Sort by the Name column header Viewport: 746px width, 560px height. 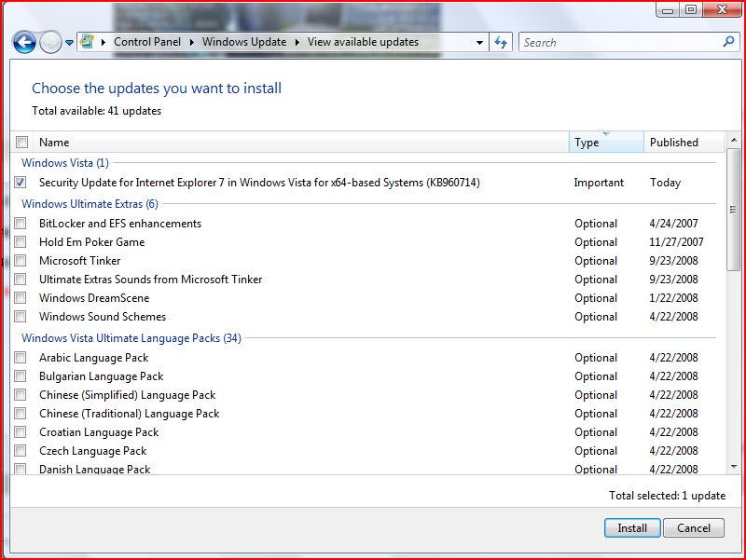(x=301, y=143)
